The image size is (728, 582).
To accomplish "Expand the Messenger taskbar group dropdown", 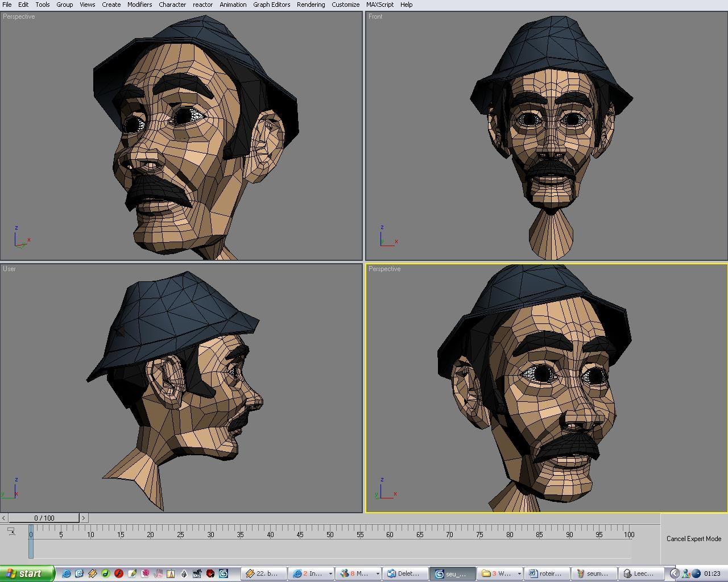I will pos(377,573).
